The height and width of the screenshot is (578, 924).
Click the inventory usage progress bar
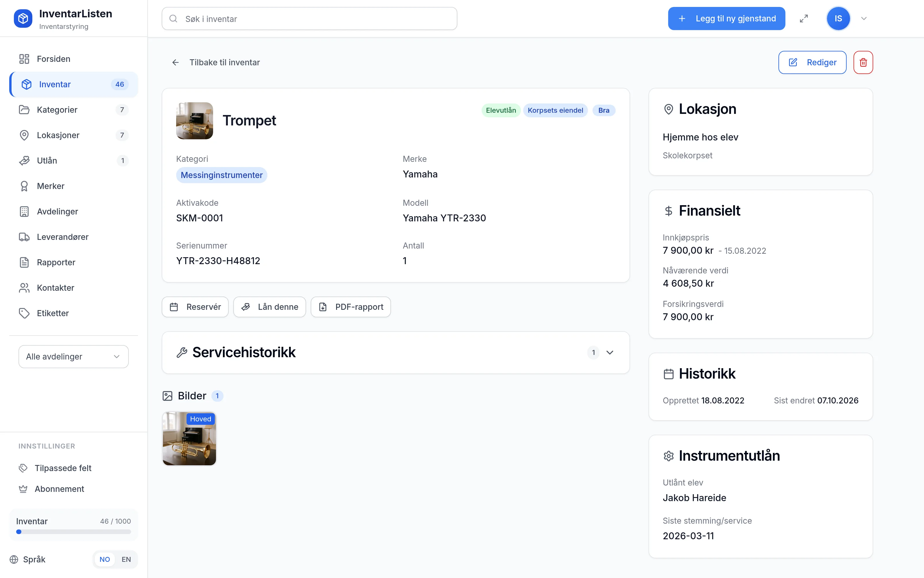coord(73,532)
